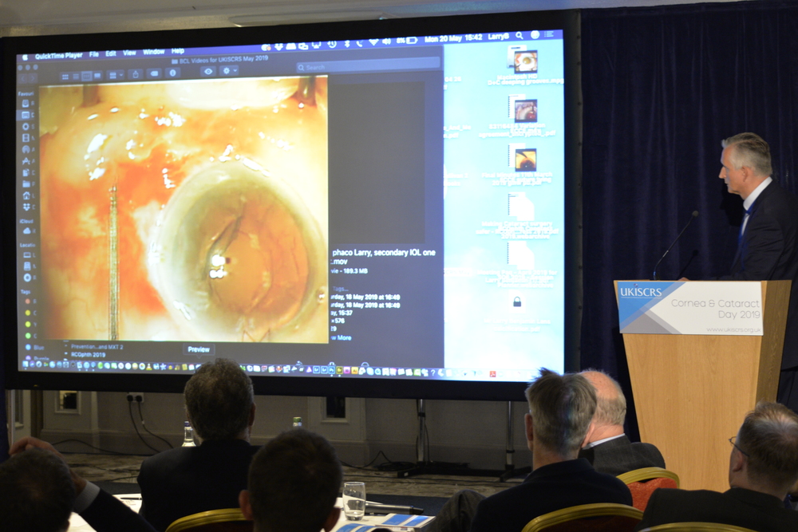Open the Help menu
Viewport: 798px width, 532px height.
[x=178, y=51]
